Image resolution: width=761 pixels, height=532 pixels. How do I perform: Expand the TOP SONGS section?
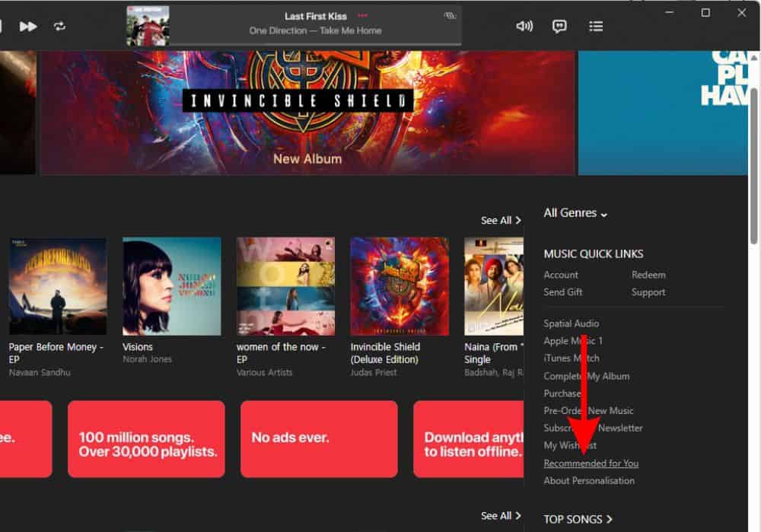(578, 519)
